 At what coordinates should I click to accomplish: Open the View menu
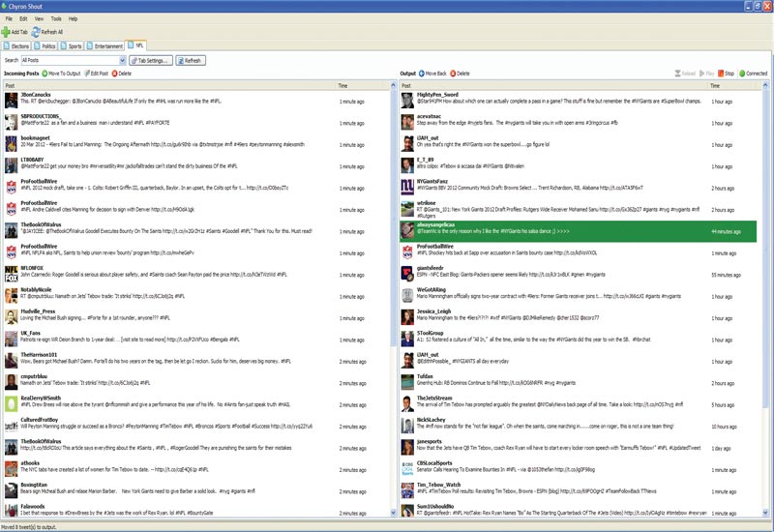(39, 18)
